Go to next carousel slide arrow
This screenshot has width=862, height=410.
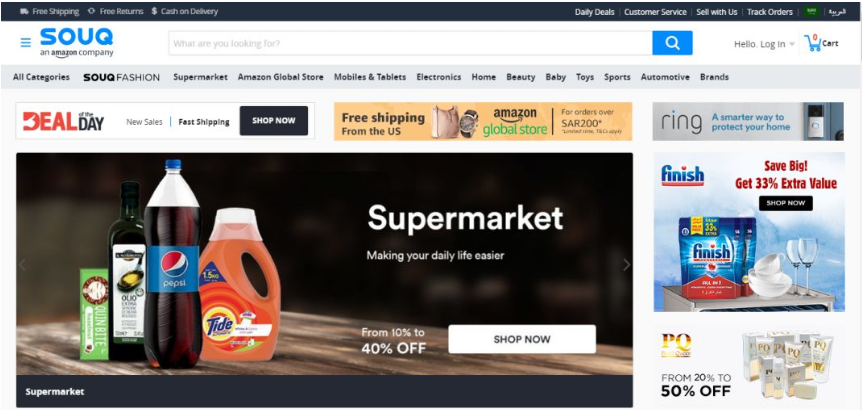point(626,265)
